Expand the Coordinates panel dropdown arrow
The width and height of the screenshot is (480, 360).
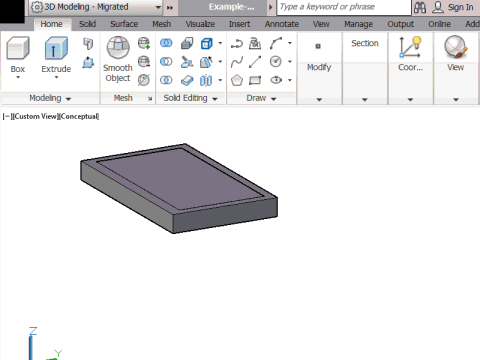410,100
